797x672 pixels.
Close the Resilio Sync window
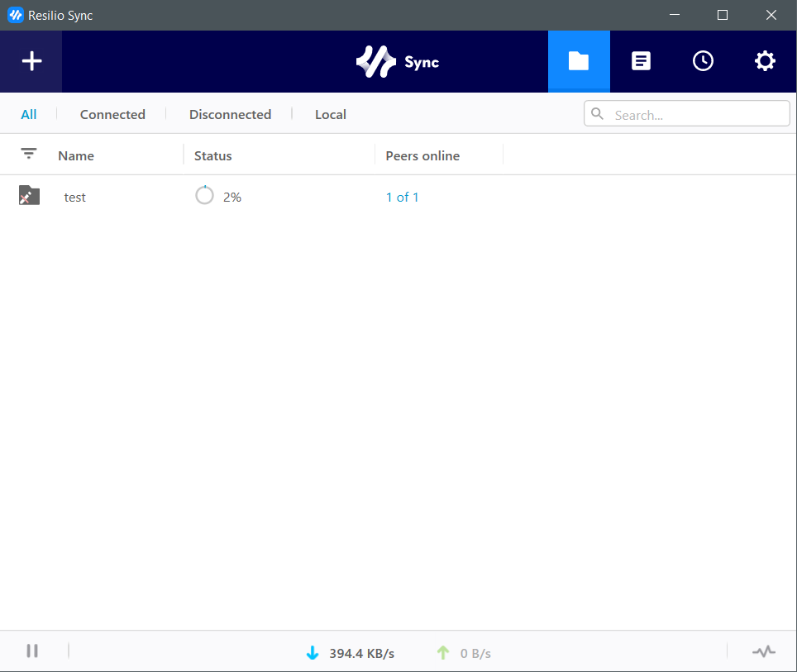click(771, 15)
